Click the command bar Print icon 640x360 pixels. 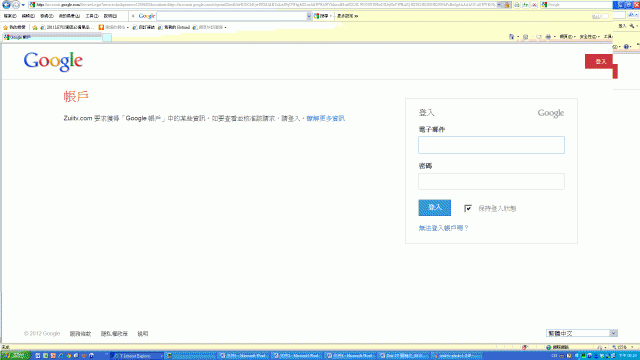coord(548,37)
